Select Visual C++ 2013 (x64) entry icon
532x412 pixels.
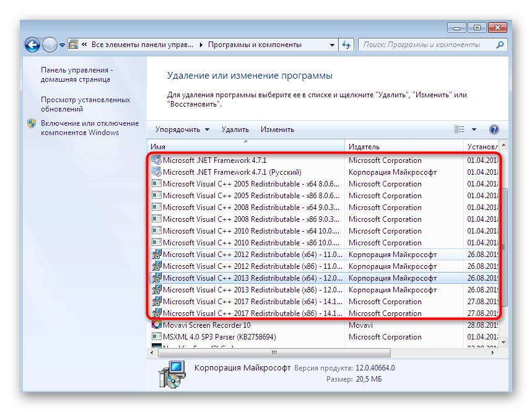(157, 278)
